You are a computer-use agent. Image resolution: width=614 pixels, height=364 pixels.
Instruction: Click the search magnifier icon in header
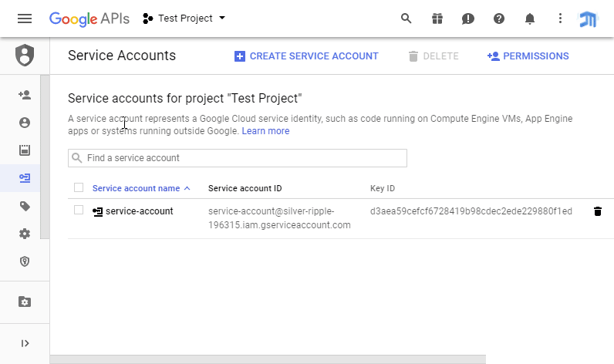tap(407, 19)
